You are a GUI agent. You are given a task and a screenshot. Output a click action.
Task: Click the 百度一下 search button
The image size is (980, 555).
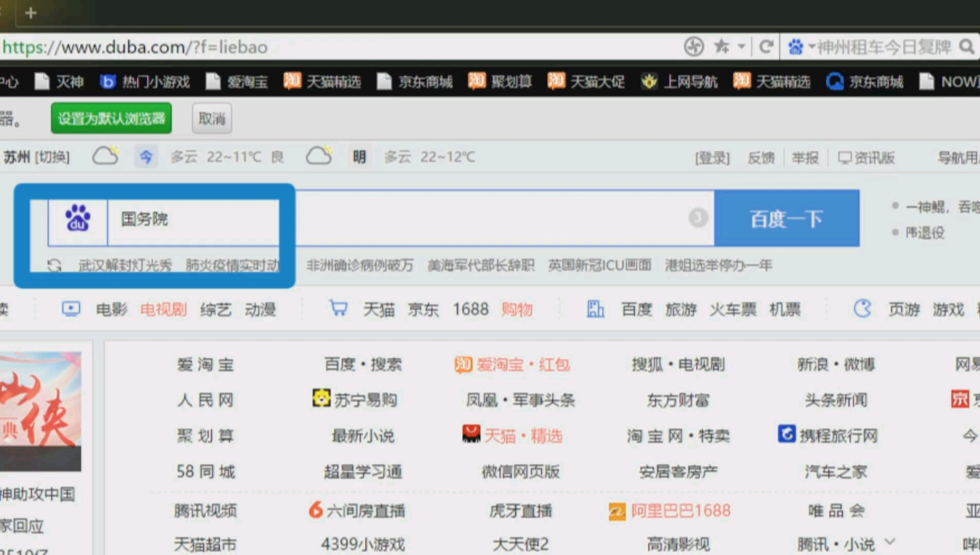click(787, 218)
